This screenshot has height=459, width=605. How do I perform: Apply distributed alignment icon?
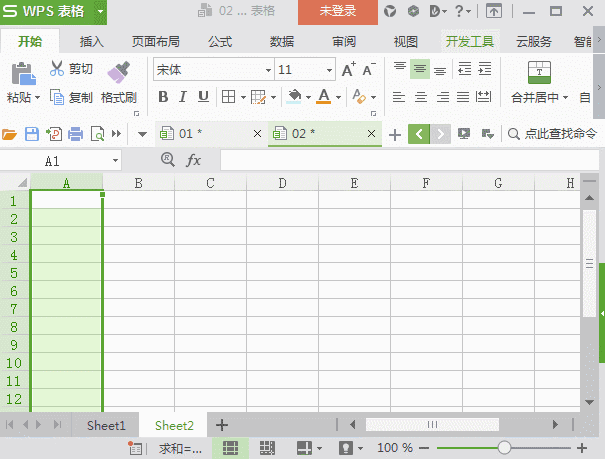(483, 97)
